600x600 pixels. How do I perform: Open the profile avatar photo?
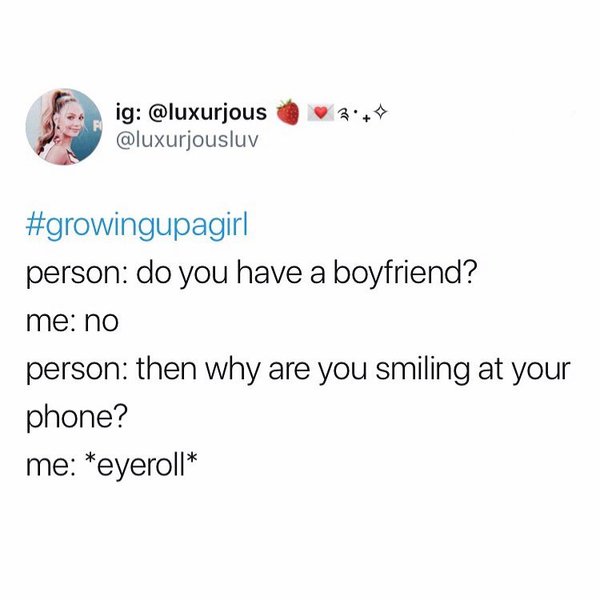pos(64,127)
